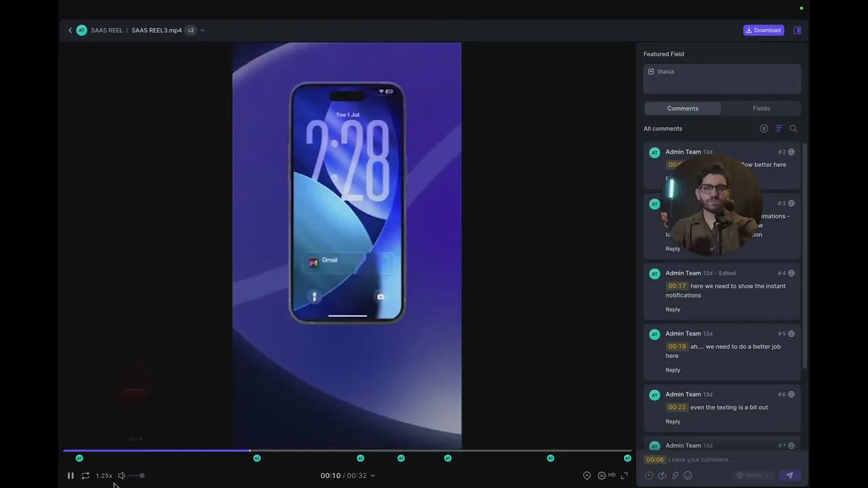The width and height of the screenshot is (868, 488).
Task: Click the All comments label
Action: (663, 129)
